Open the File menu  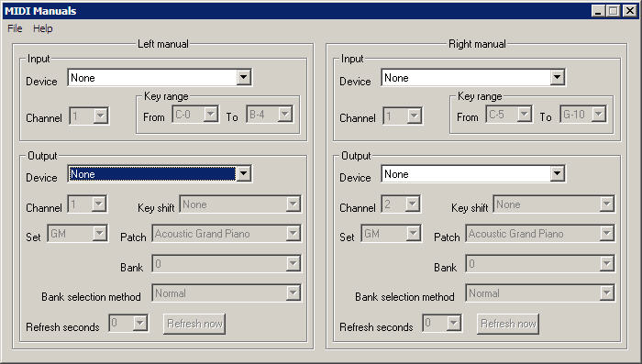point(15,28)
